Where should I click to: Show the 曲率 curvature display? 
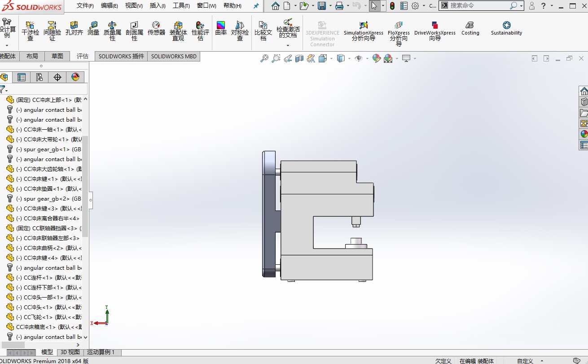click(221, 28)
